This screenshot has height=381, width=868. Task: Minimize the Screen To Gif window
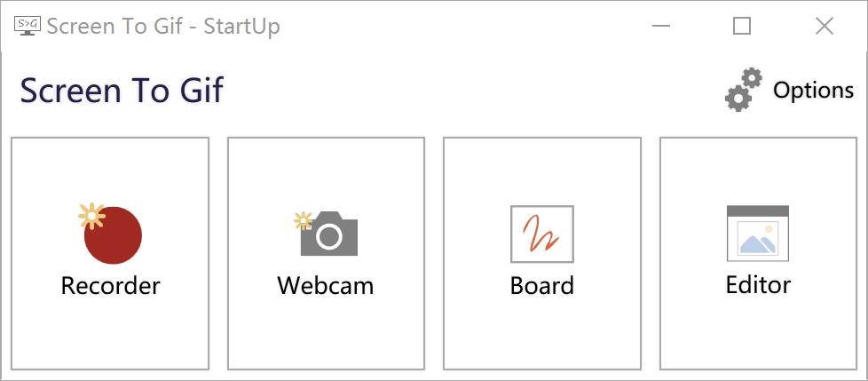[661, 27]
